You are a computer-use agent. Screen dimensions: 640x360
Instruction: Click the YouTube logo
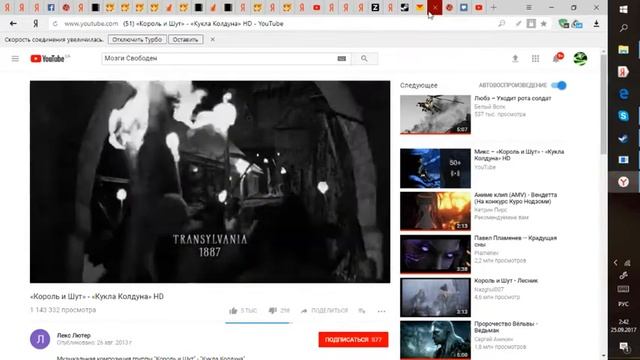click(x=47, y=59)
